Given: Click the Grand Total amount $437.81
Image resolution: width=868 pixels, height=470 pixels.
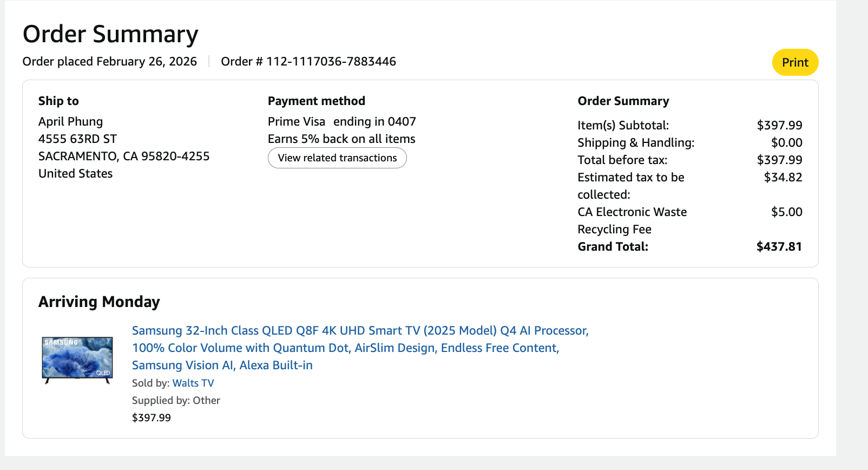Looking at the screenshot, I should pos(779,247).
